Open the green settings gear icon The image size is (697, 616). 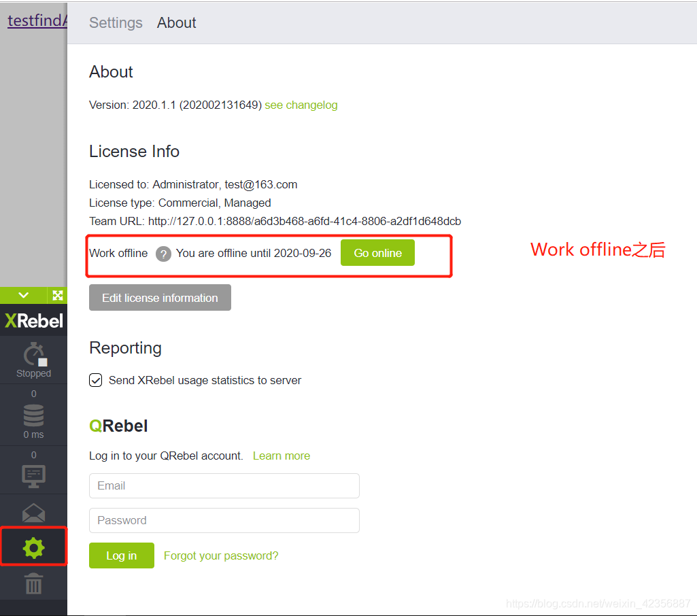pyautogui.click(x=34, y=547)
